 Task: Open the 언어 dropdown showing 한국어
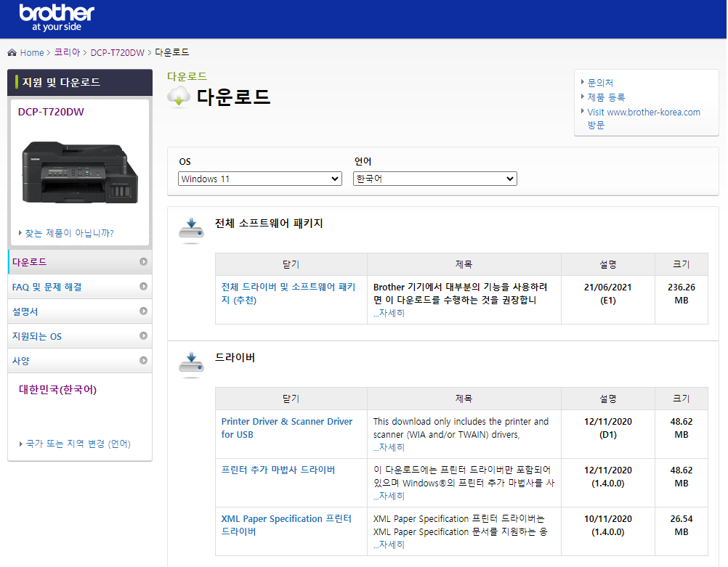click(x=434, y=178)
